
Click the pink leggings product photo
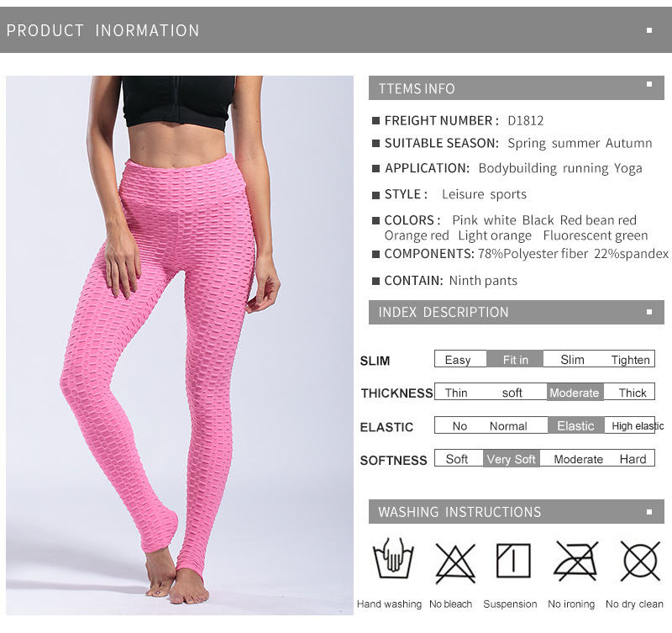(x=180, y=346)
